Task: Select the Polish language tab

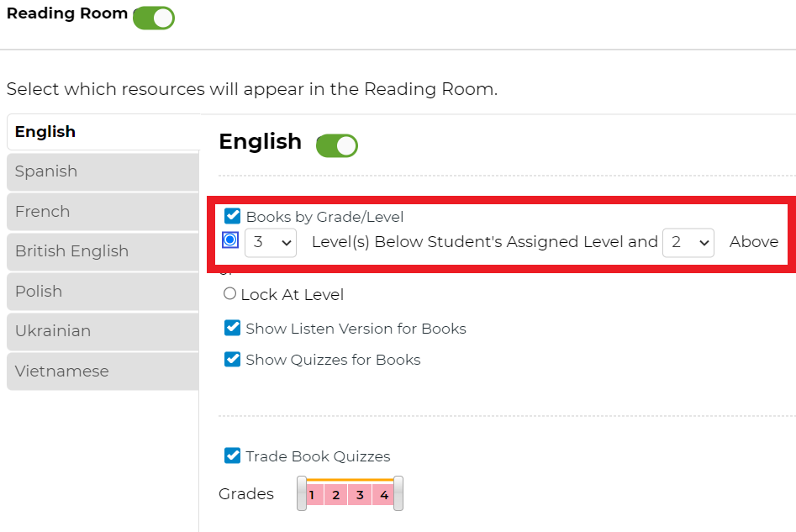Action: [103, 292]
